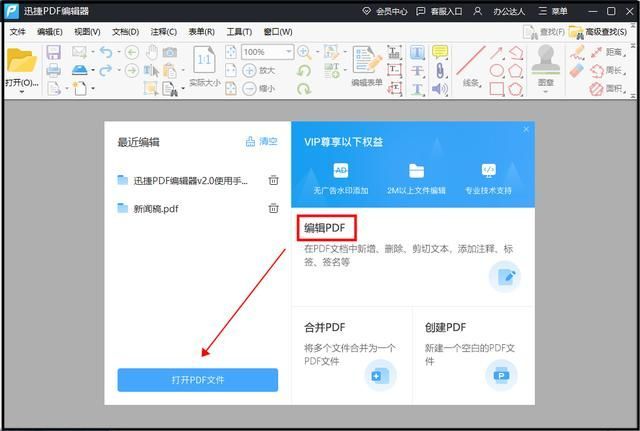Select the 图章 stamp tool icon

(546, 65)
